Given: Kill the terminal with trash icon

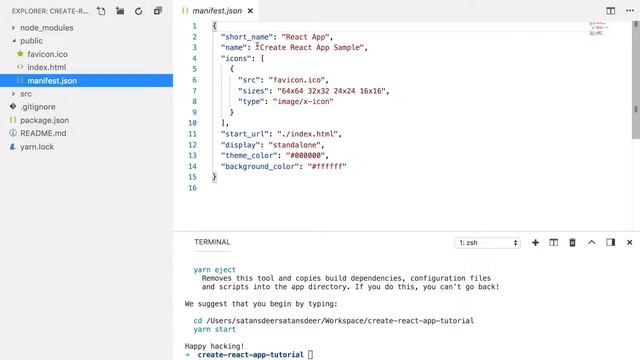Looking at the screenshot, I should 572,242.
